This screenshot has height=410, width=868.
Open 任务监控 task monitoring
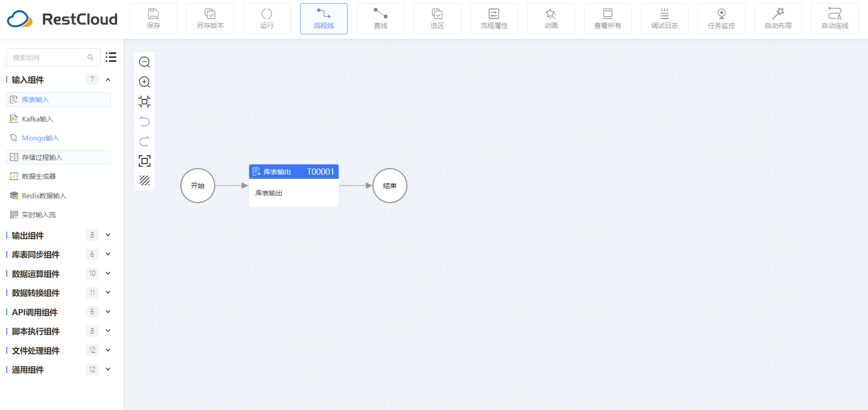click(721, 19)
